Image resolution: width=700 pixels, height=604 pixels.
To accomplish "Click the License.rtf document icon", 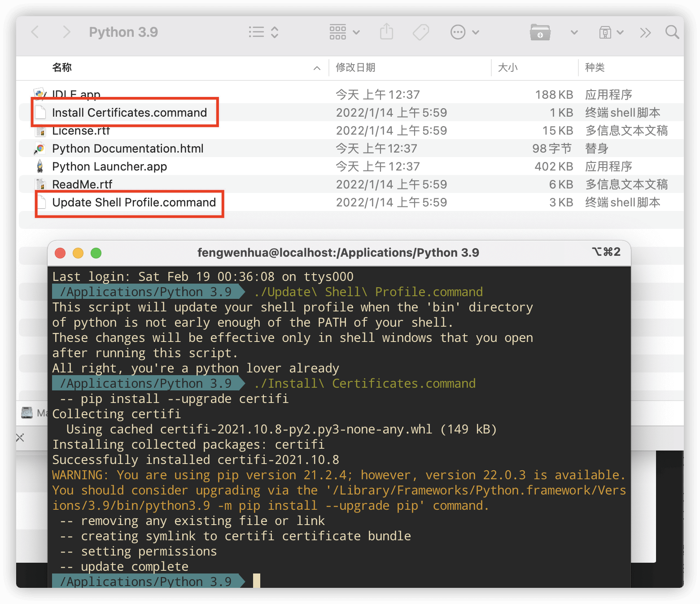I will [x=40, y=131].
